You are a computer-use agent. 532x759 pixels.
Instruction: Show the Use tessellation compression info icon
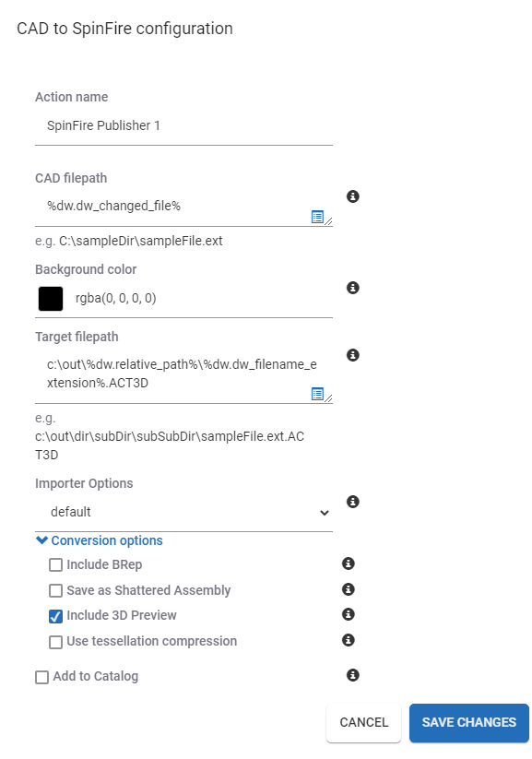click(349, 640)
